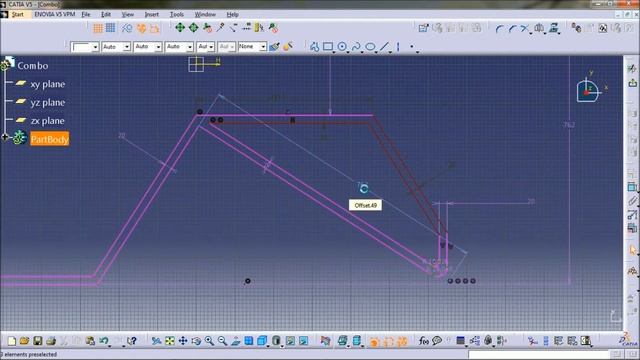640x360 pixels.
Task: Toggle the orange Grid display icon
Action: pos(98,28)
